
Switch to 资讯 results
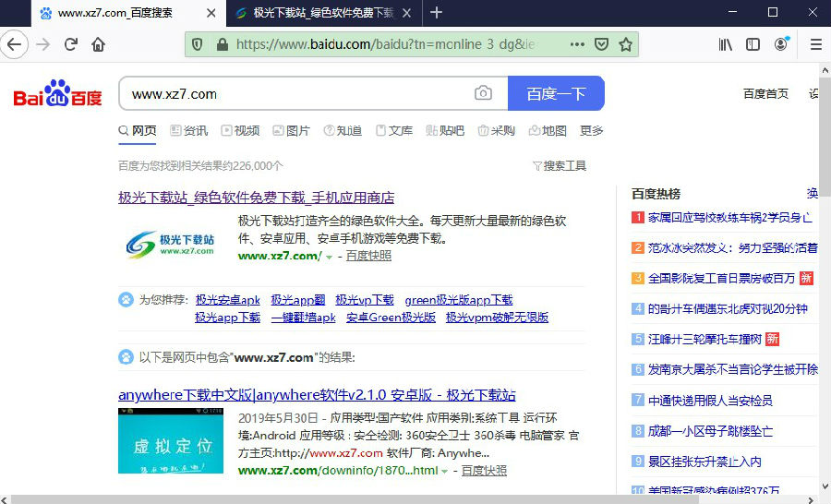pos(188,131)
